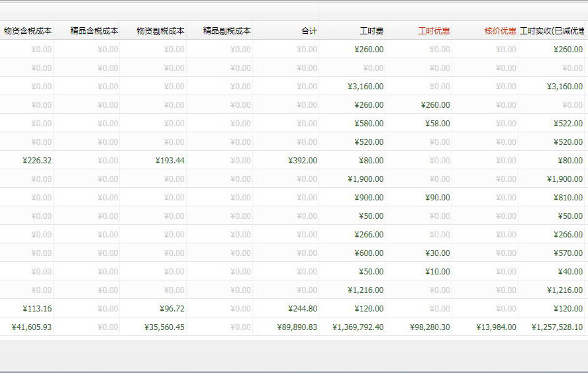Click the 精品剔税成本 column header
Image resolution: width=588 pixels, height=373 pixels.
(x=226, y=31)
